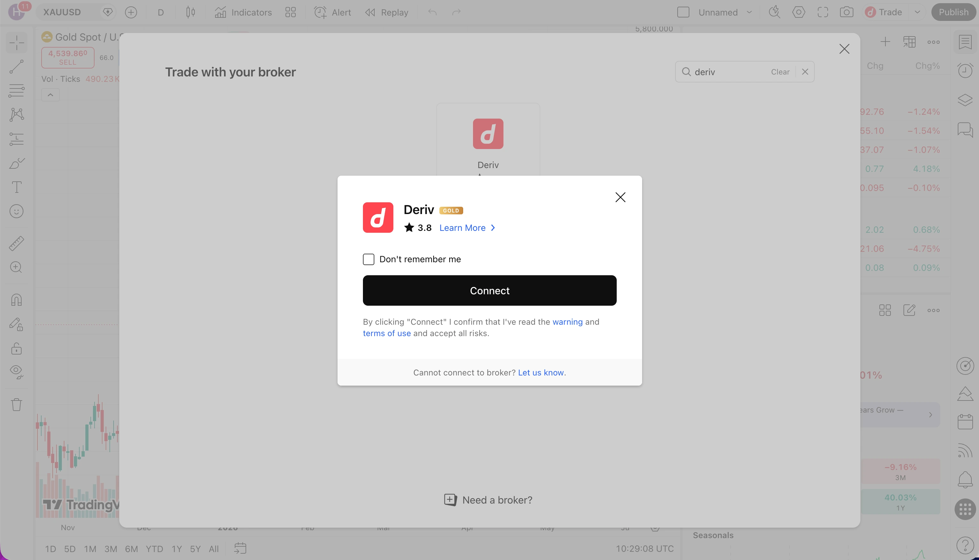This screenshot has height=560, width=979.
Task: Select the zoom in tool
Action: (16, 267)
